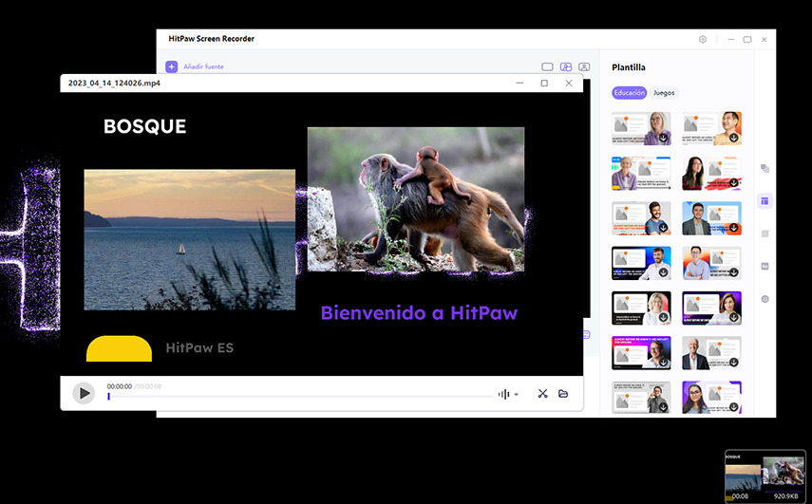
Task: Click the scissors cut icon in player
Action: [542, 394]
